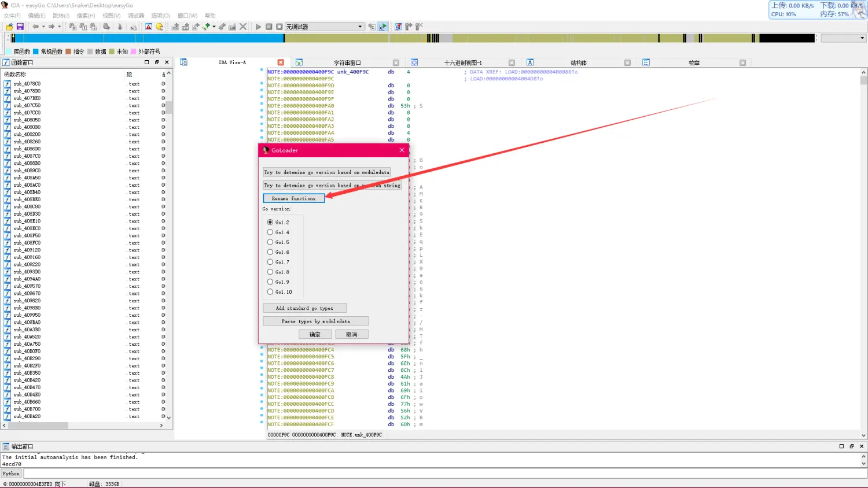Click the 常规函数 blue color legend swatch
The width and height of the screenshot is (868, 488).
pyautogui.click(x=36, y=51)
